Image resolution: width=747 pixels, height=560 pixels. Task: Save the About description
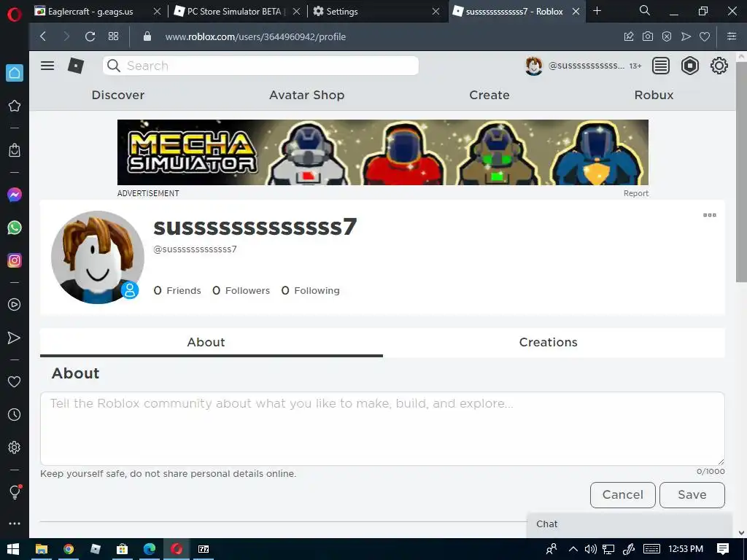click(x=692, y=495)
